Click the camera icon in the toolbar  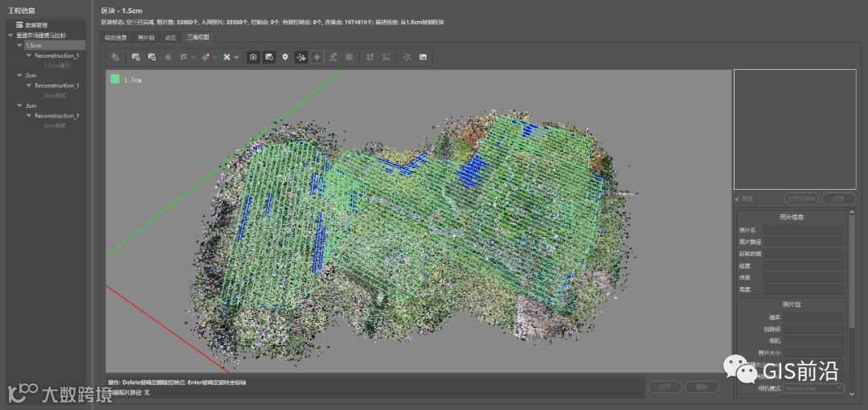pyautogui.click(x=253, y=57)
